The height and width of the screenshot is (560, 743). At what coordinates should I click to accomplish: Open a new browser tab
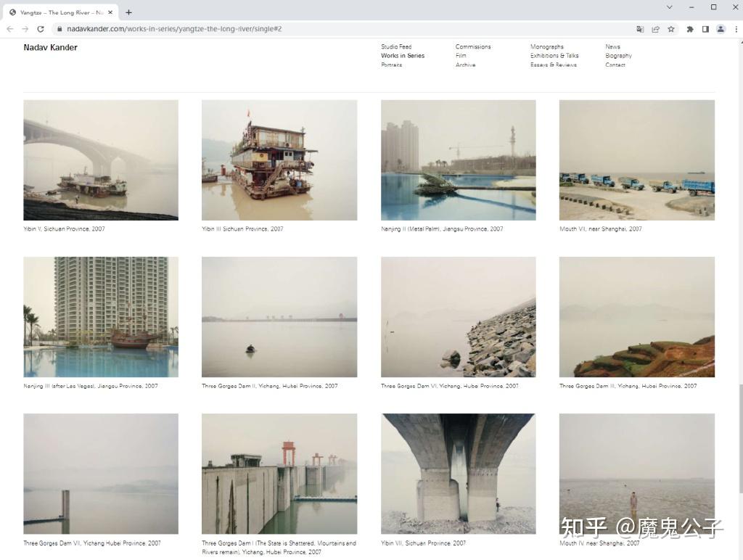click(x=128, y=12)
